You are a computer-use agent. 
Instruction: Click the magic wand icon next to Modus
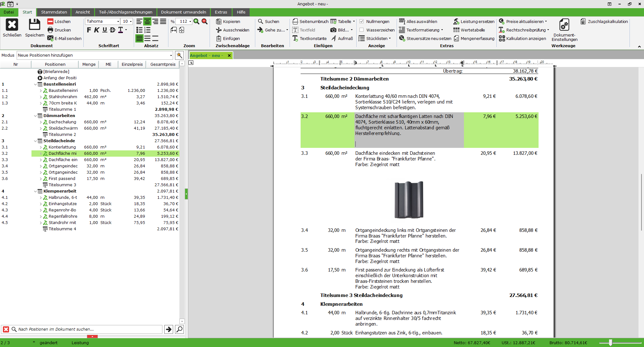point(179,55)
